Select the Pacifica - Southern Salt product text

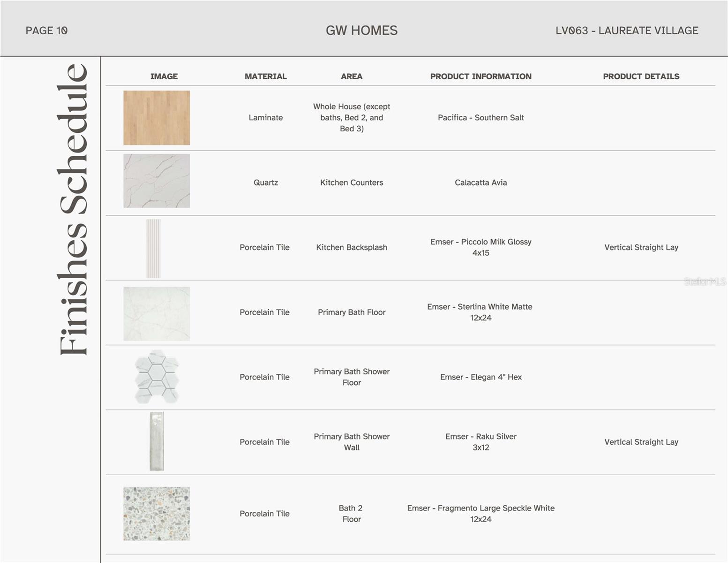480,118
